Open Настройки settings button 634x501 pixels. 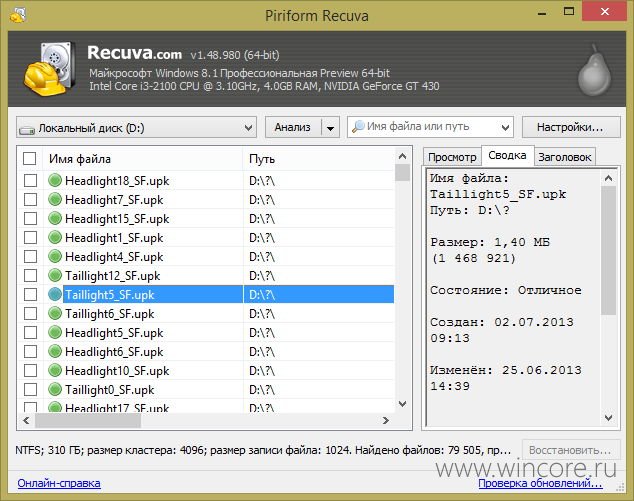(x=571, y=128)
